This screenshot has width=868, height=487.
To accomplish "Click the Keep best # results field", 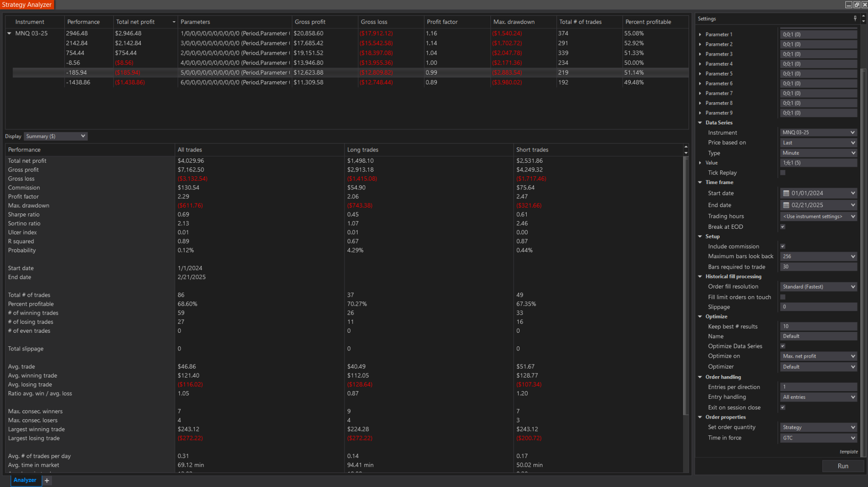I will coord(819,326).
